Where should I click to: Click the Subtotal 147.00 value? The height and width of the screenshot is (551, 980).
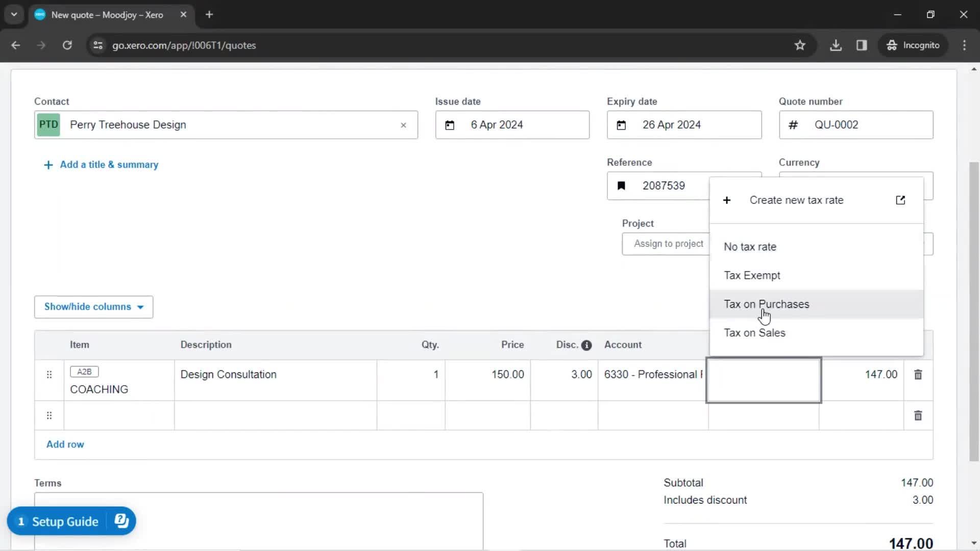(917, 483)
